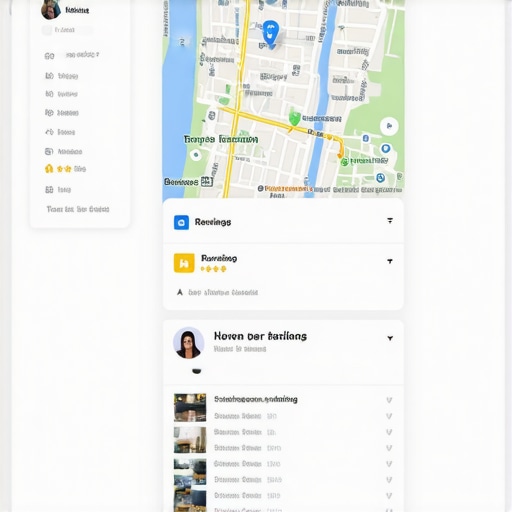Image resolution: width=512 pixels, height=512 pixels.
Task: Click the yellow bell-like icon in sidebar
Action: [x=49, y=169]
